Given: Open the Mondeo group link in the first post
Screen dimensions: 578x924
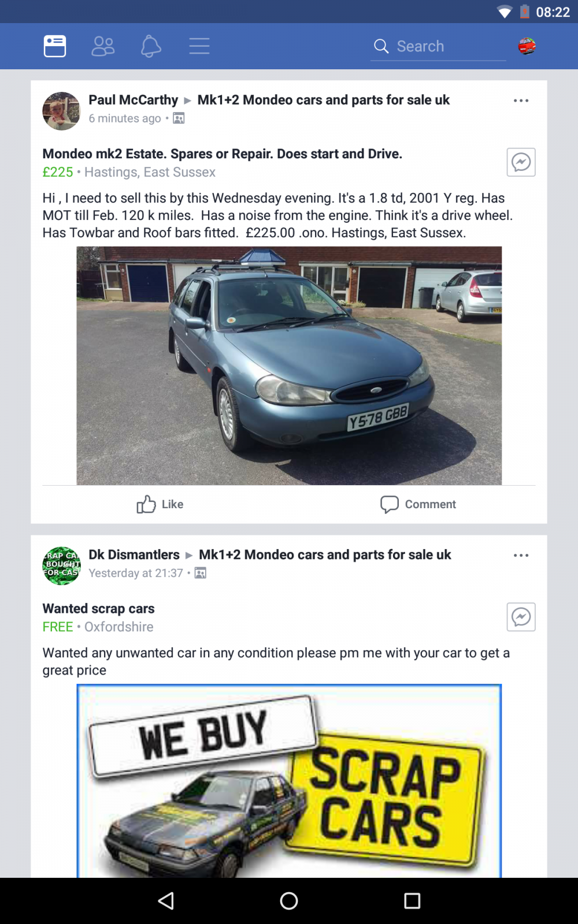Looking at the screenshot, I should point(323,100).
